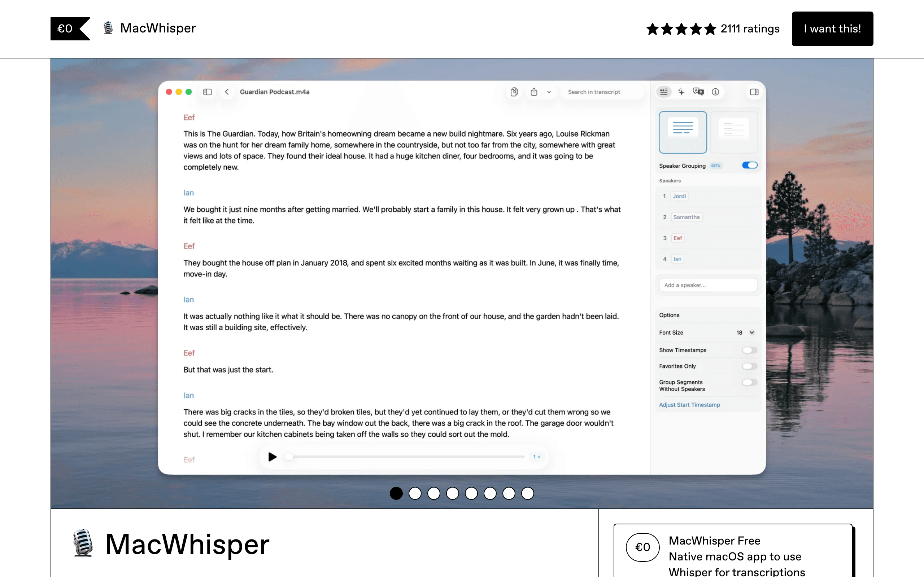
Task: Copy the transcript to clipboard
Action: pos(514,92)
